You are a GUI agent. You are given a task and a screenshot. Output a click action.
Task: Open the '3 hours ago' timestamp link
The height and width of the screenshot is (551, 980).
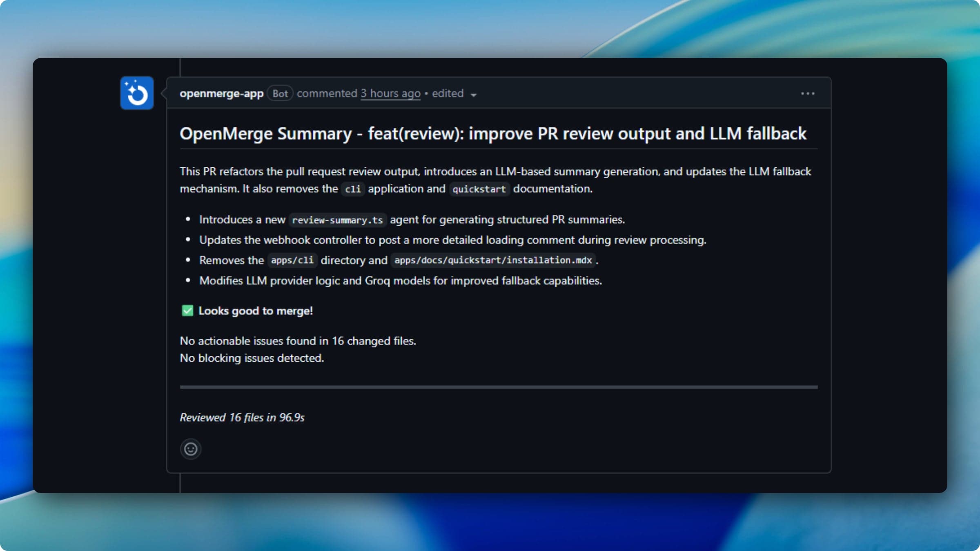coord(390,93)
